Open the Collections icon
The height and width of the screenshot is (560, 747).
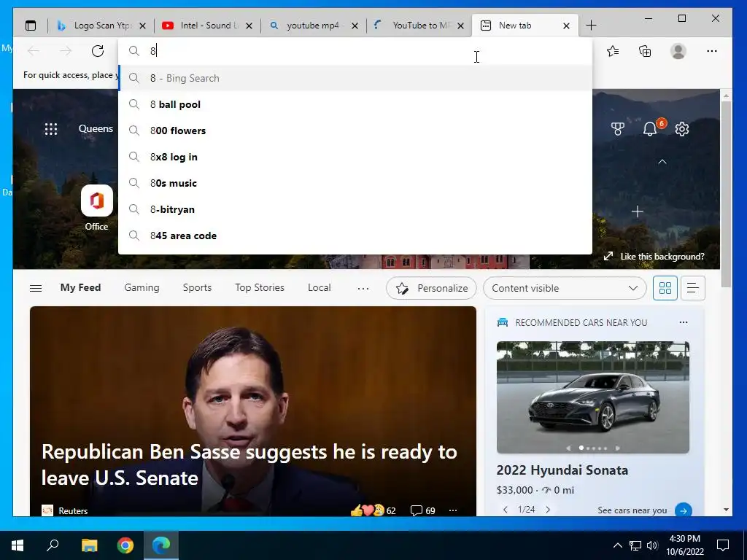(645, 51)
